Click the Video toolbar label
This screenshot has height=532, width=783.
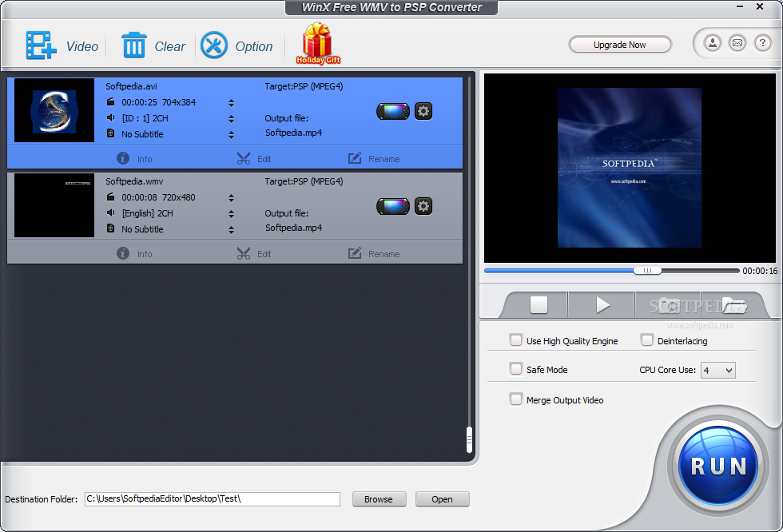(82, 46)
